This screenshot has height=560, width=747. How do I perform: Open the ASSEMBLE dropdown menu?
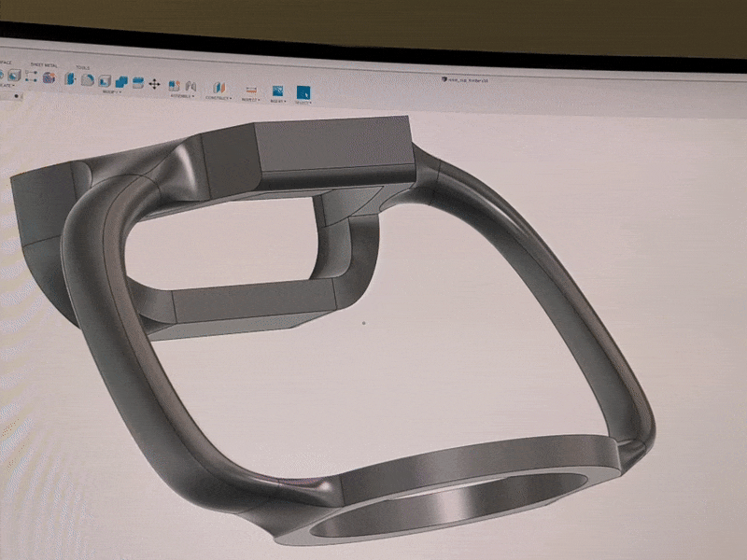coord(181,95)
